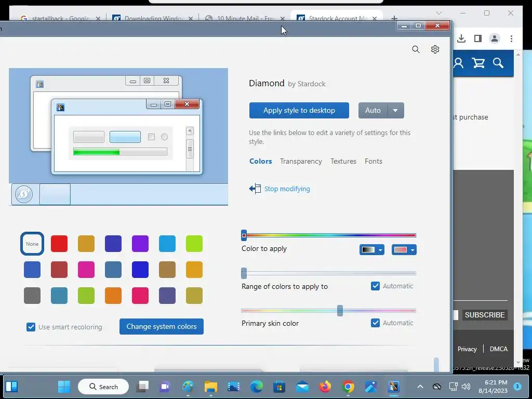The height and width of the screenshot is (399, 532).
Task: Open the Privacy link on Stardock page
Action: (467, 349)
